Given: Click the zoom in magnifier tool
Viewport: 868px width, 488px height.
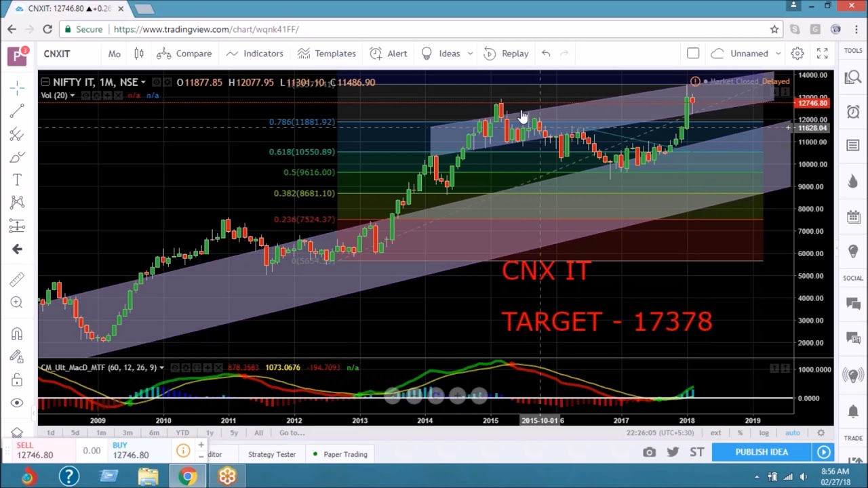Looking at the screenshot, I should pos(17,302).
